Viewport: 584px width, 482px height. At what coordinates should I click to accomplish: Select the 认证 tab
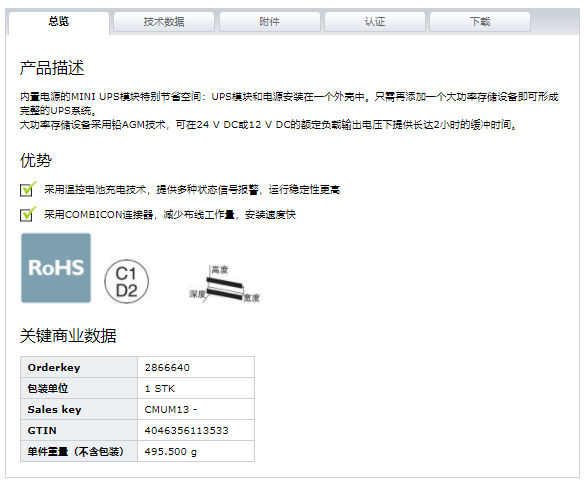click(375, 22)
